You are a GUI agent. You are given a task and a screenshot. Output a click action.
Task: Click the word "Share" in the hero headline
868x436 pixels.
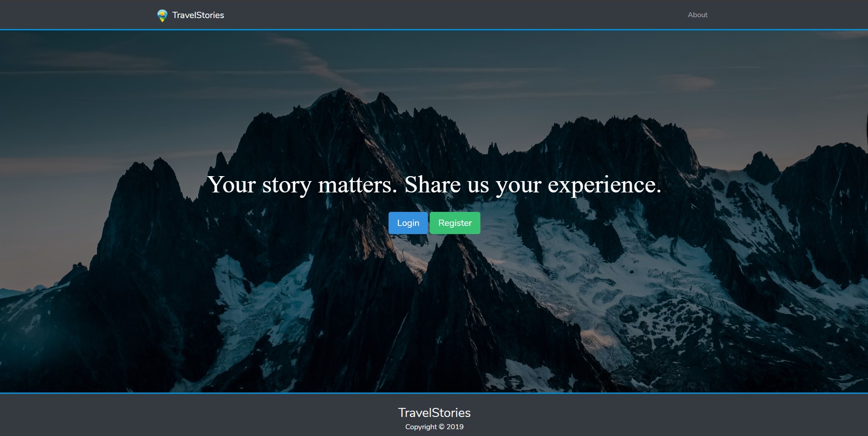point(432,185)
